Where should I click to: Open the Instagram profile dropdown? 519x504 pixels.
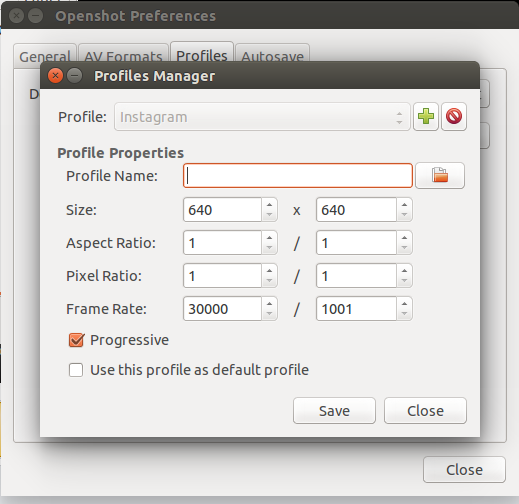tap(262, 117)
